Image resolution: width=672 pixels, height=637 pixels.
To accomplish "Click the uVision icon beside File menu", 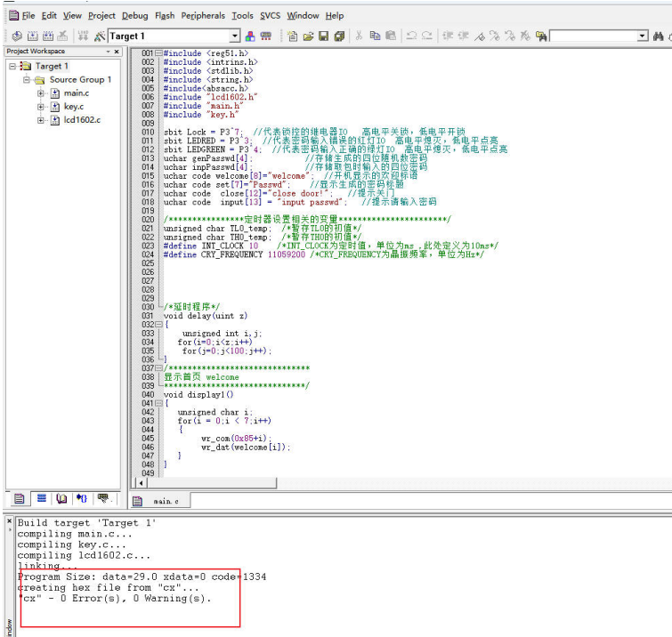I will pyautogui.click(x=13, y=15).
